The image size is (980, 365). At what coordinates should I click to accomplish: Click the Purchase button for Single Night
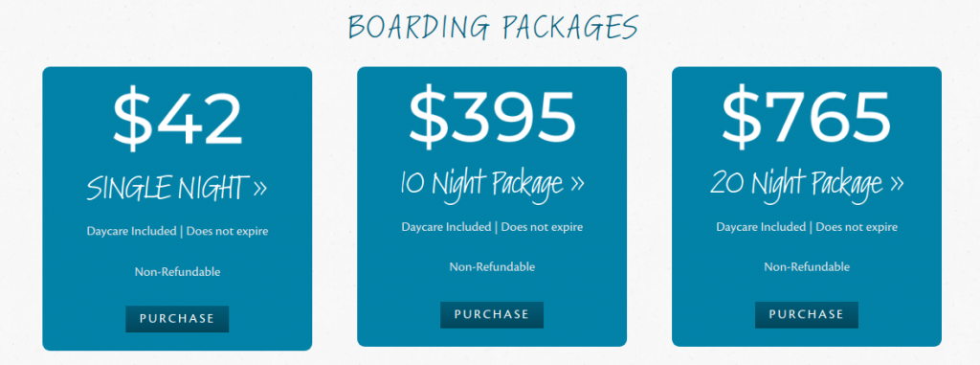[177, 319]
